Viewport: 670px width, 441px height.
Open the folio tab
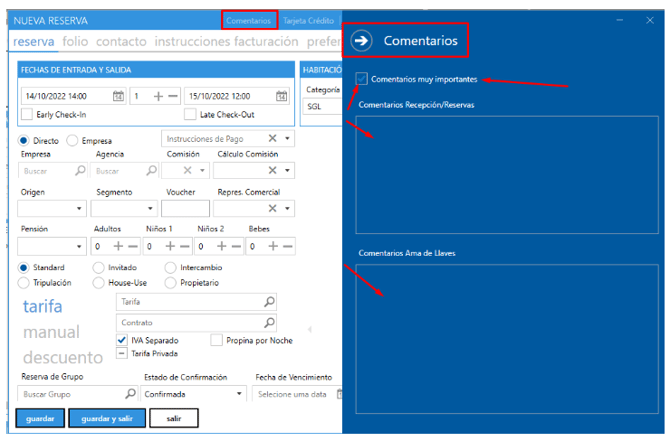[75, 42]
